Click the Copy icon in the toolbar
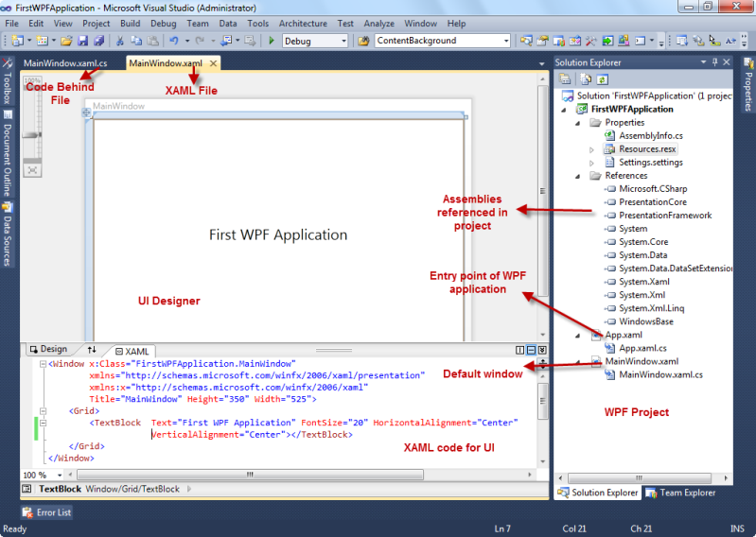This screenshot has height=537, width=756. point(136,41)
